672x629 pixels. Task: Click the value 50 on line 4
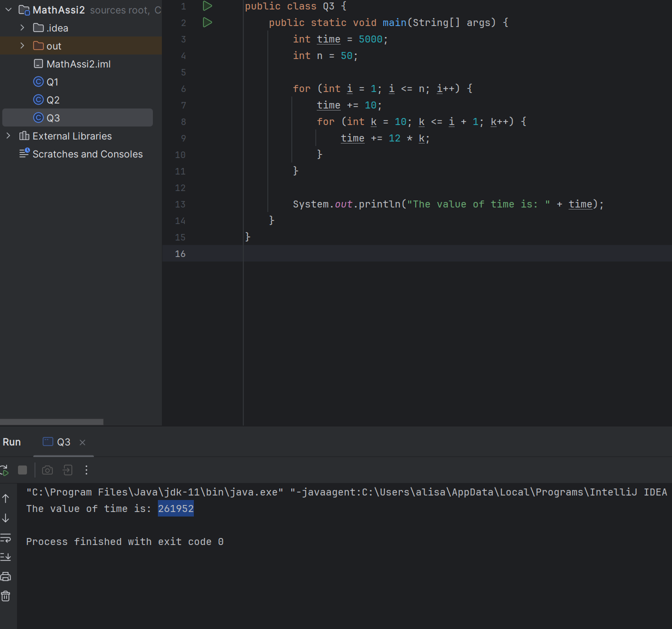click(346, 55)
